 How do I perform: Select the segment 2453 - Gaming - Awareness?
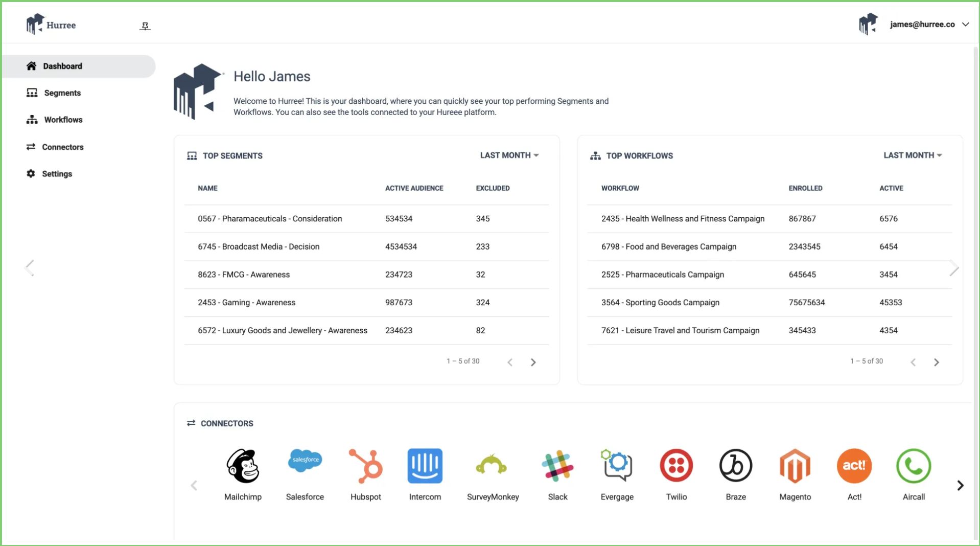pos(246,302)
